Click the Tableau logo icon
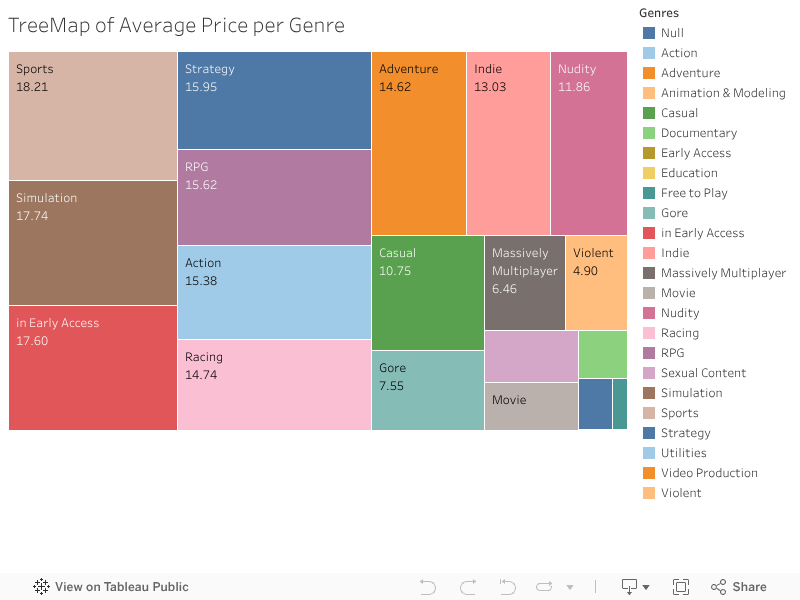Screen dimensions: 800x600 point(41,587)
